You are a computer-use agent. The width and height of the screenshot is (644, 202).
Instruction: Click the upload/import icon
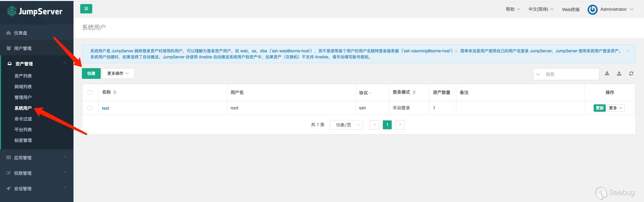tap(619, 73)
